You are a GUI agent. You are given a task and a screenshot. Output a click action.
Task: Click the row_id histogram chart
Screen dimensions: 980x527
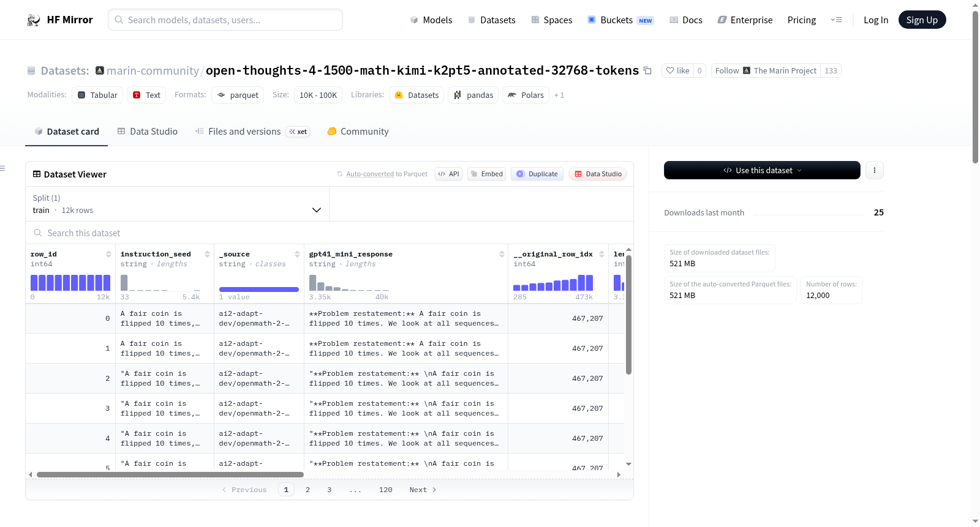click(70, 283)
